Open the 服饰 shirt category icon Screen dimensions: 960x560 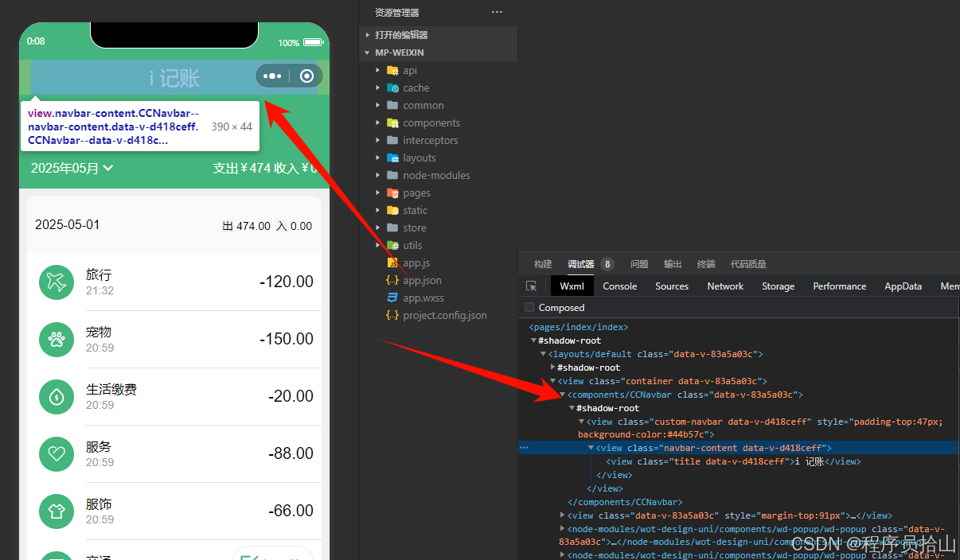[x=56, y=511]
